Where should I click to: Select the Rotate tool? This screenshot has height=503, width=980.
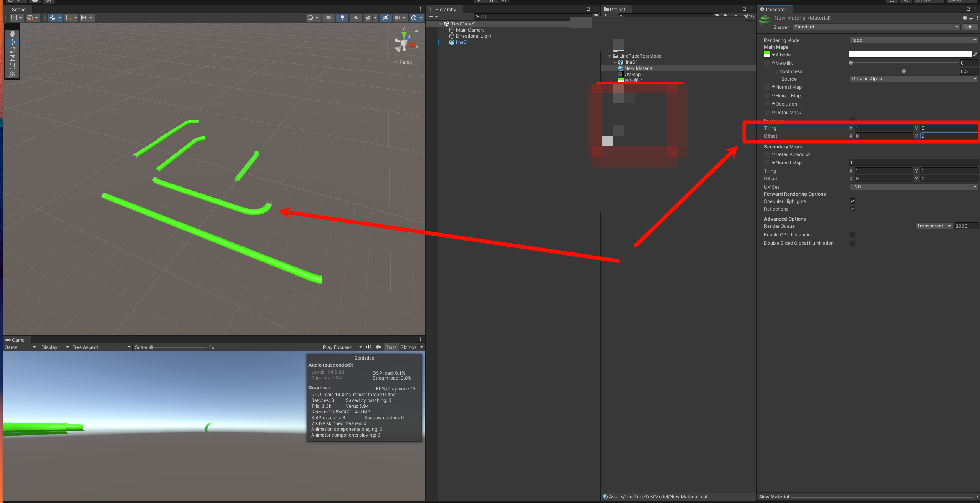click(x=12, y=50)
